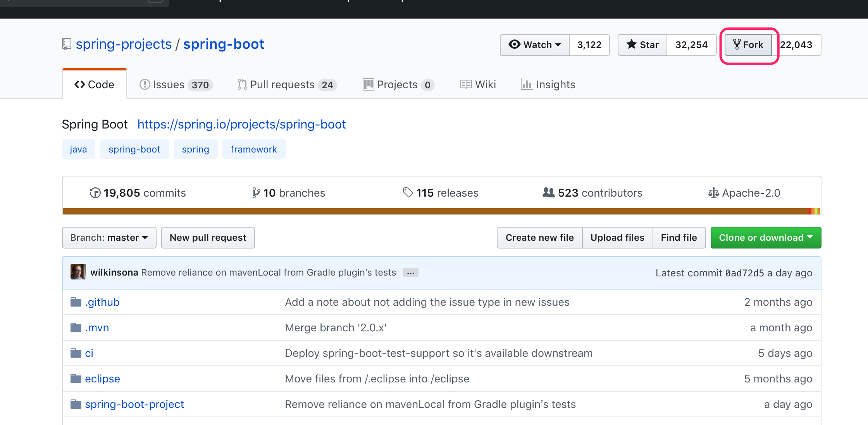Open latest commit hash 0ad72d5
The image size is (868, 425).
tap(744, 273)
